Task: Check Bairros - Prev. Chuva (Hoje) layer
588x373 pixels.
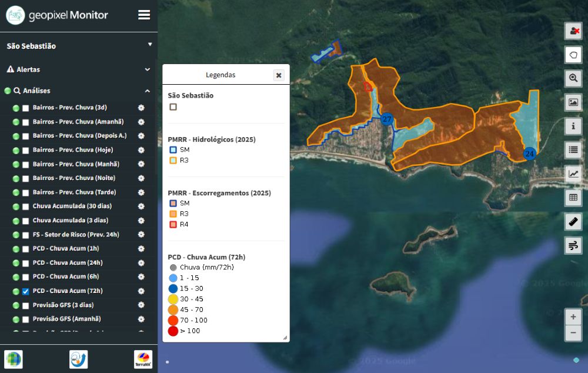Action: coord(25,150)
